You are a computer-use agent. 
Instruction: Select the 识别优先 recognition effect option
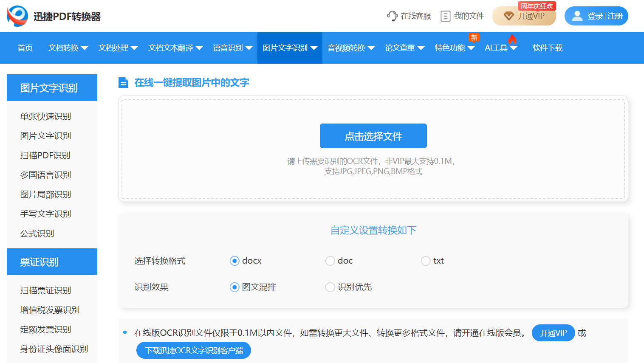[x=330, y=287]
